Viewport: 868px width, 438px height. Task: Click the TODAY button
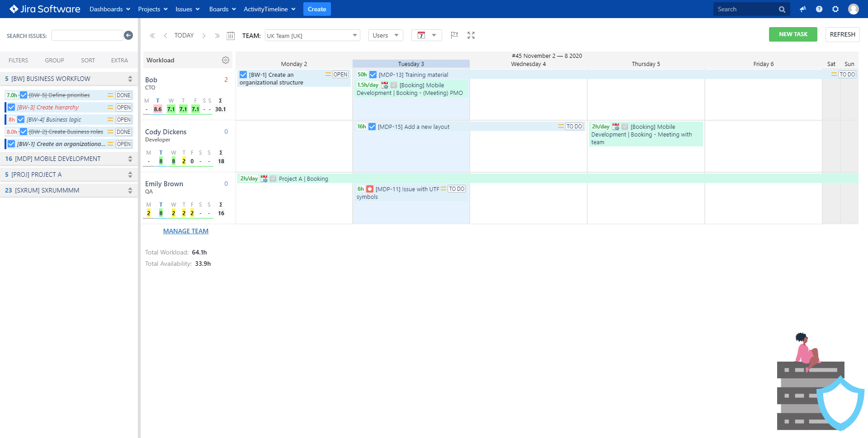point(184,35)
